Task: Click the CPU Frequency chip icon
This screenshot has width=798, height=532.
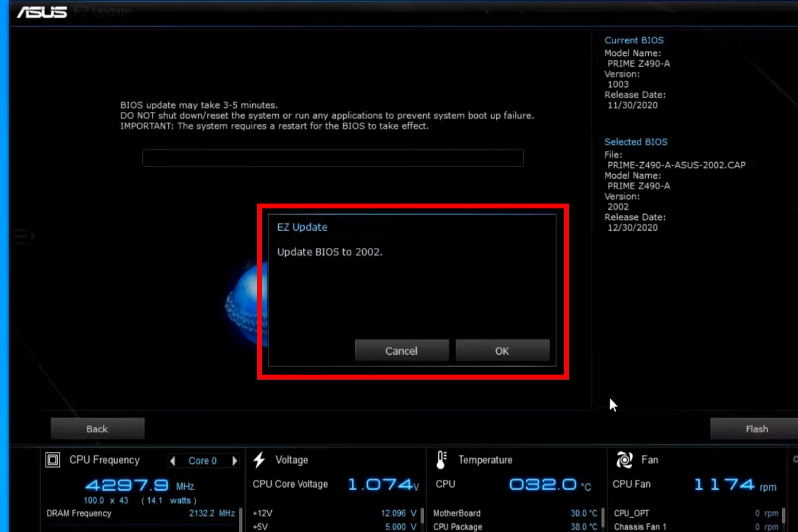Action: [53, 460]
